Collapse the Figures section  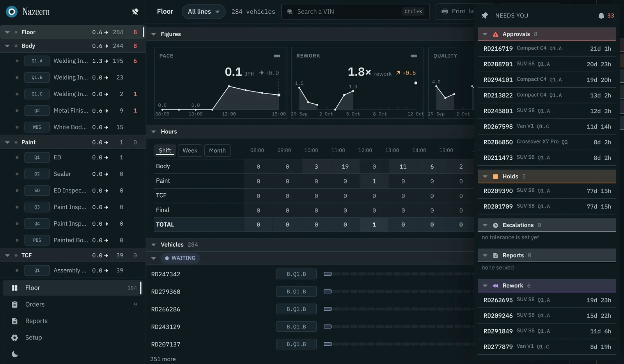[x=154, y=34]
